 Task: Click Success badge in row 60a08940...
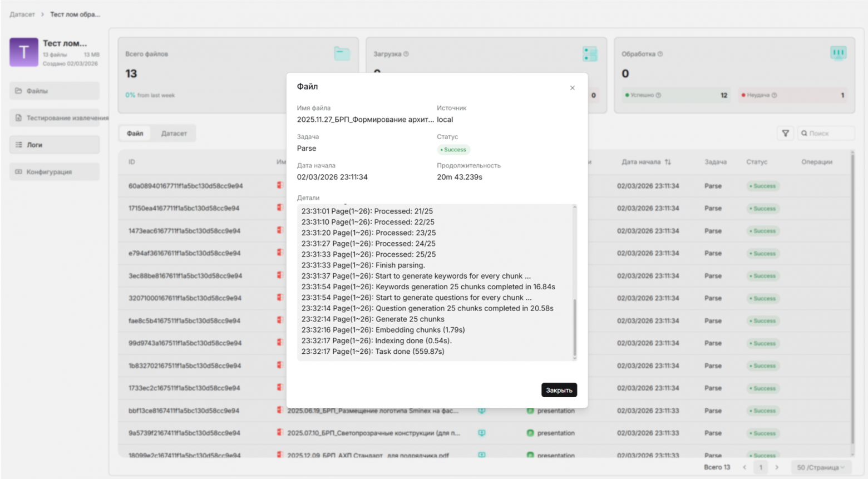pos(762,186)
